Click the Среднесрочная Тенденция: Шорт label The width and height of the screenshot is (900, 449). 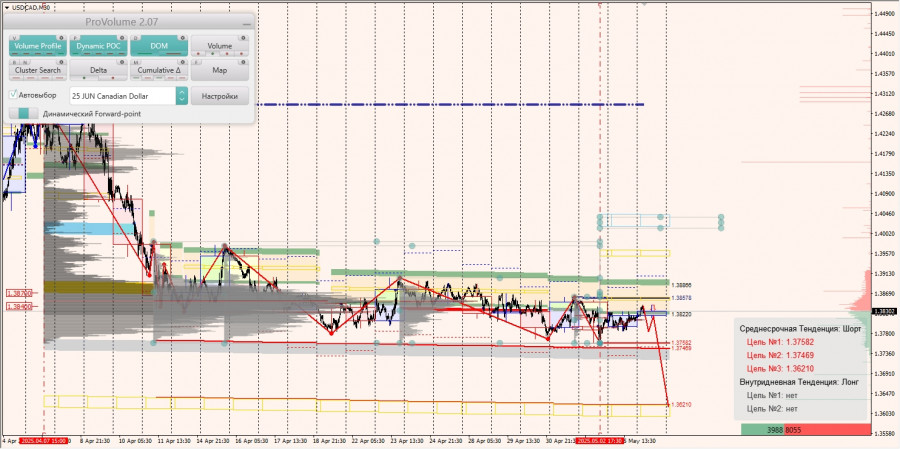point(800,329)
